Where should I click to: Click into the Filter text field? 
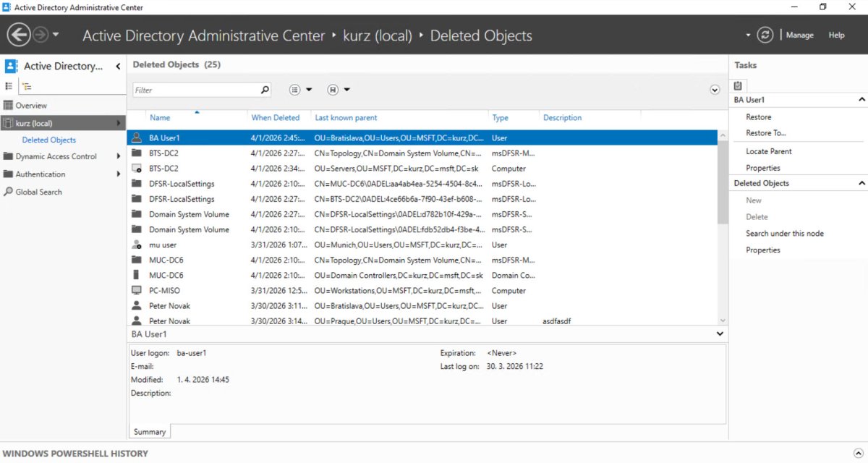tap(195, 90)
